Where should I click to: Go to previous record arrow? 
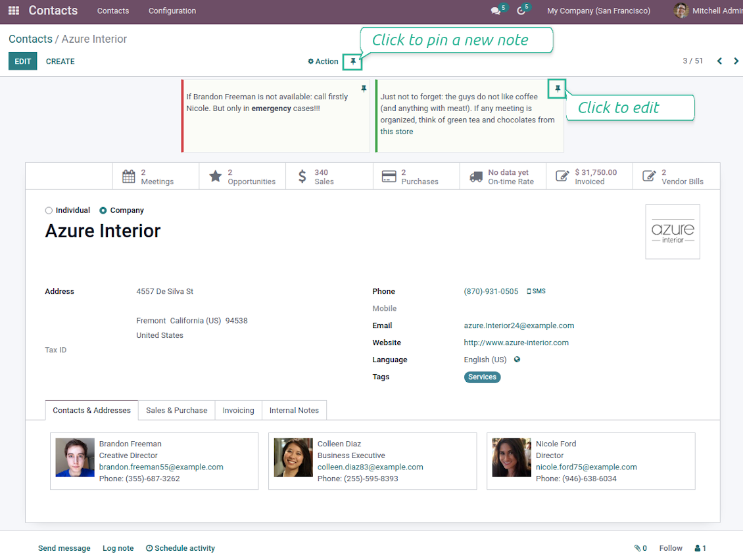(719, 61)
